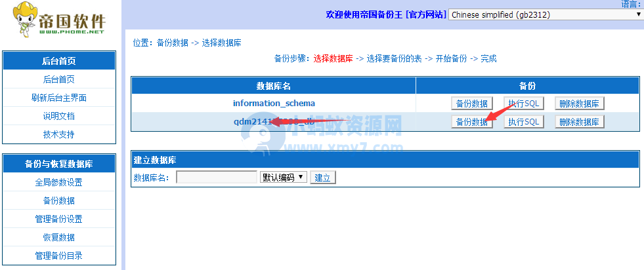
Task: Click 选择数据库 red step text
Action: tap(333, 58)
